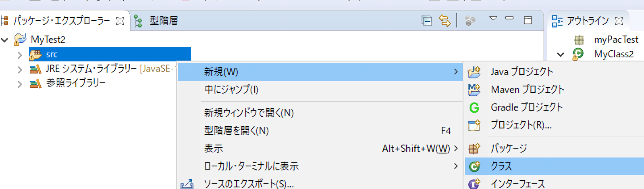Click the Gradle プロジェクト G icon
The width and height of the screenshot is (644, 189).
(x=474, y=107)
